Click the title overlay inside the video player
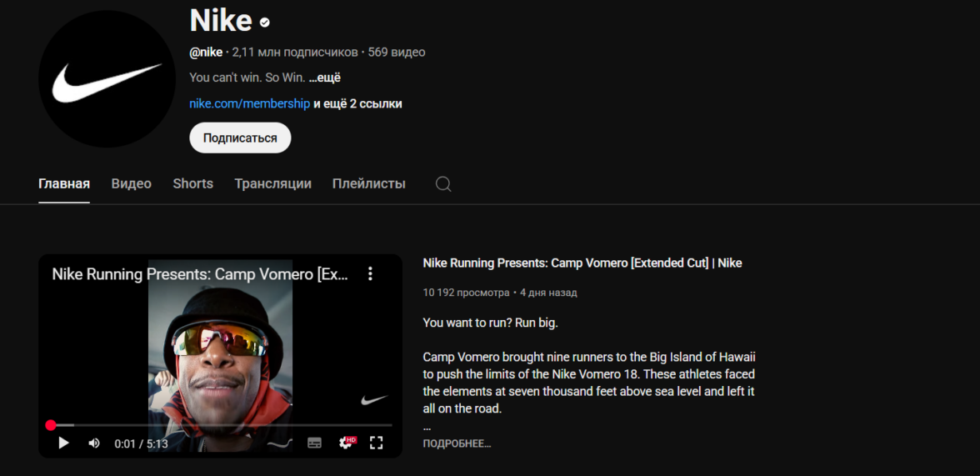 (x=201, y=274)
